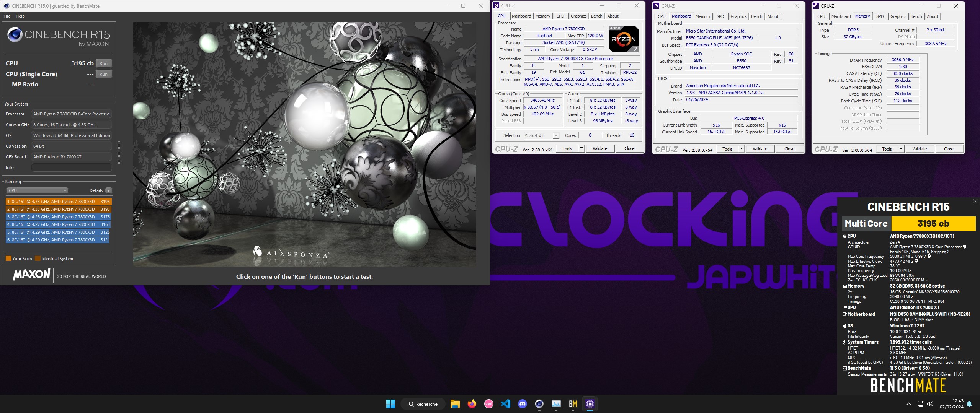Open the Help menu in Cinebench
Viewport: 980px width, 413px height.
tap(20, 16)
